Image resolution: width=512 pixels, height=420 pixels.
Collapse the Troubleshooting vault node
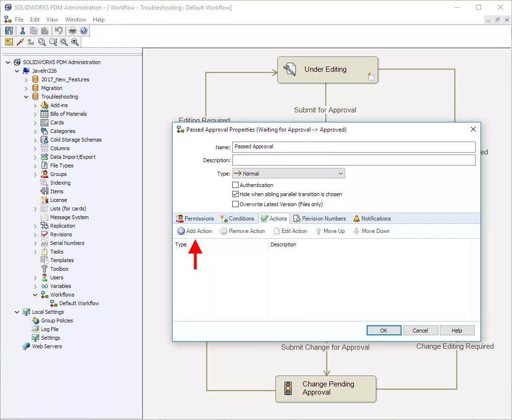pyautogui.click(x=26, y=97)
